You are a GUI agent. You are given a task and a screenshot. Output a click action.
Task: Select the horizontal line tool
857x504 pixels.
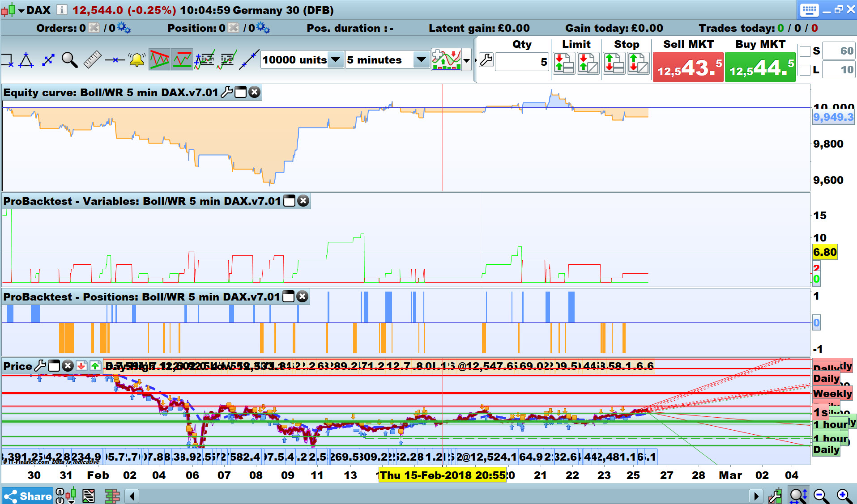tap(115, 60)
